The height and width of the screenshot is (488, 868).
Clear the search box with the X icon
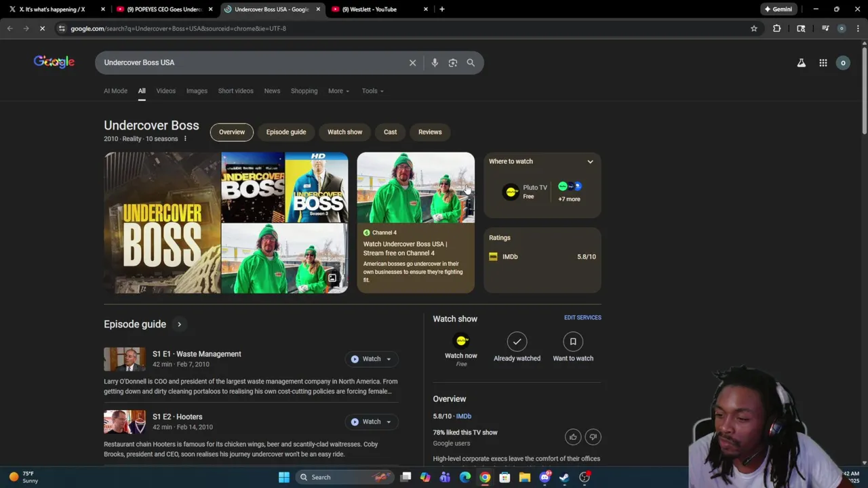click(x=412, y=62)
